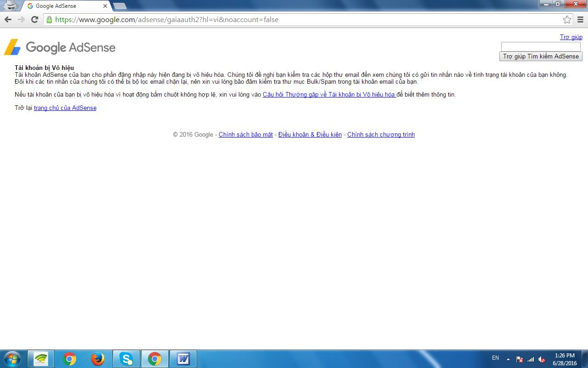The image size is (588, 368).
Task: Select the Google AdSense tab
Action: click(x=66, y=6)
